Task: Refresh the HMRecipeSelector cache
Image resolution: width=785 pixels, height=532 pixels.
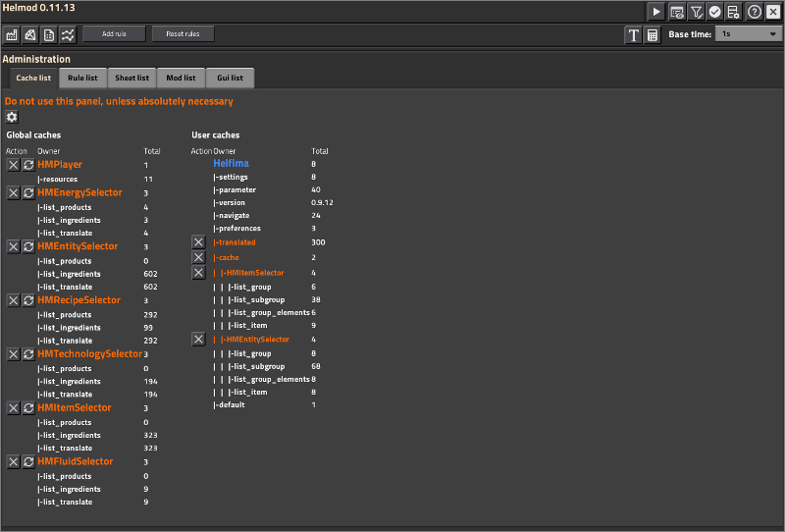Action: (x=28, y=300)
